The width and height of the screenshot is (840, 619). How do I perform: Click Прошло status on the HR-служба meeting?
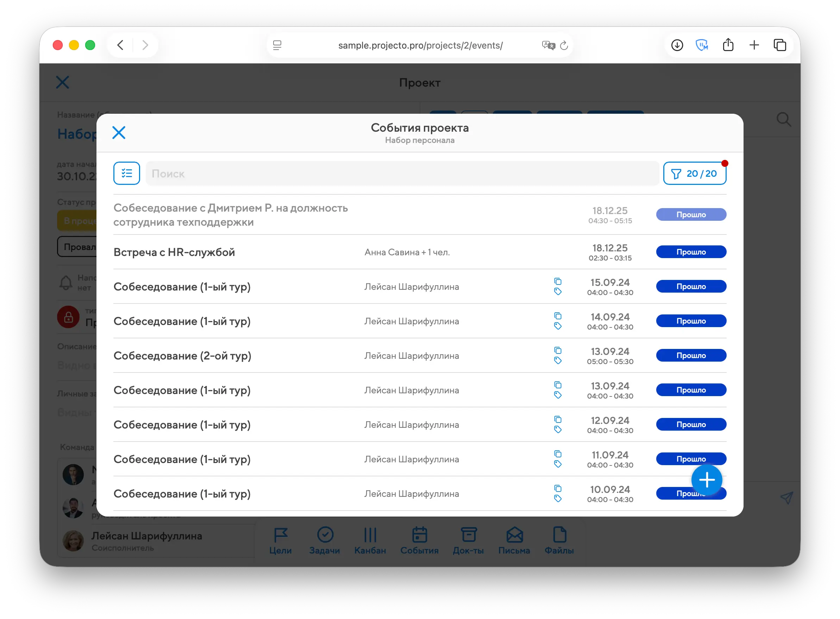[691, 252]
